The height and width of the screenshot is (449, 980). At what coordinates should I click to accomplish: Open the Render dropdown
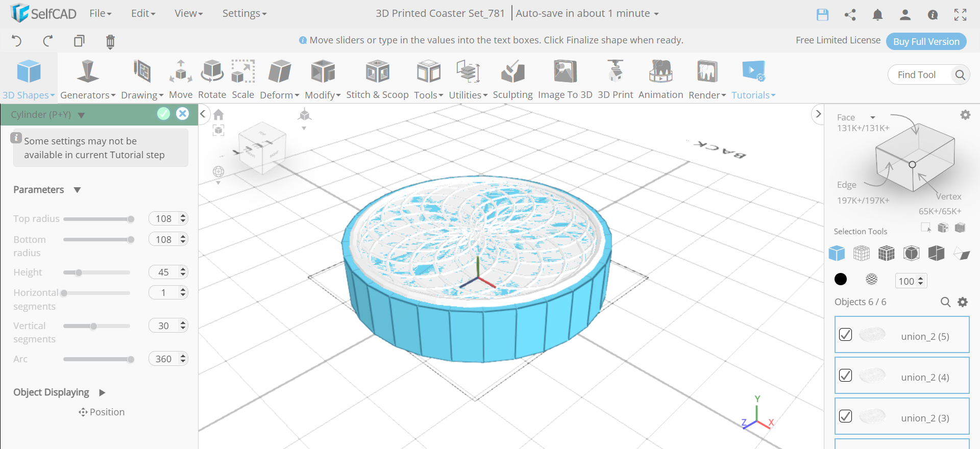(707, 80)
